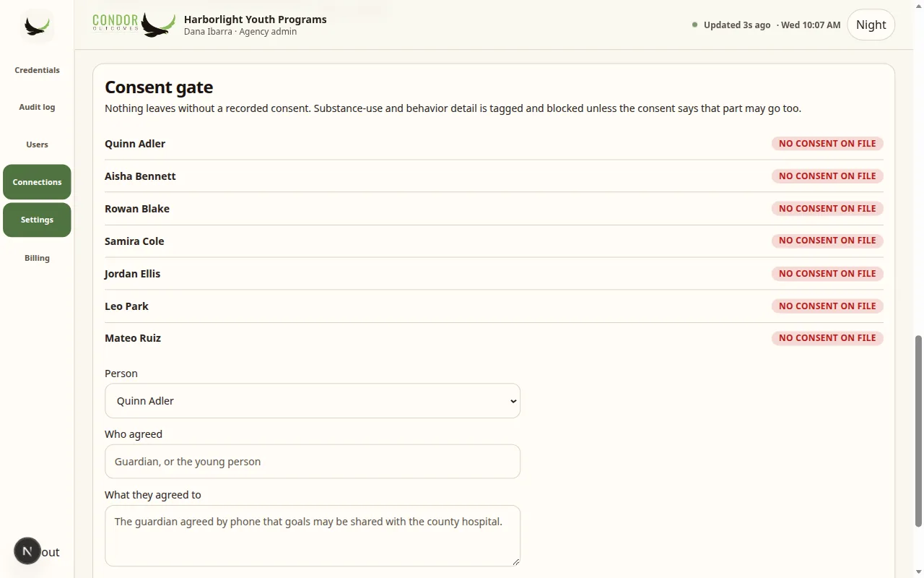
Task: Click the Harborlight Youth Programs agency name
Action: click(256, 20)
